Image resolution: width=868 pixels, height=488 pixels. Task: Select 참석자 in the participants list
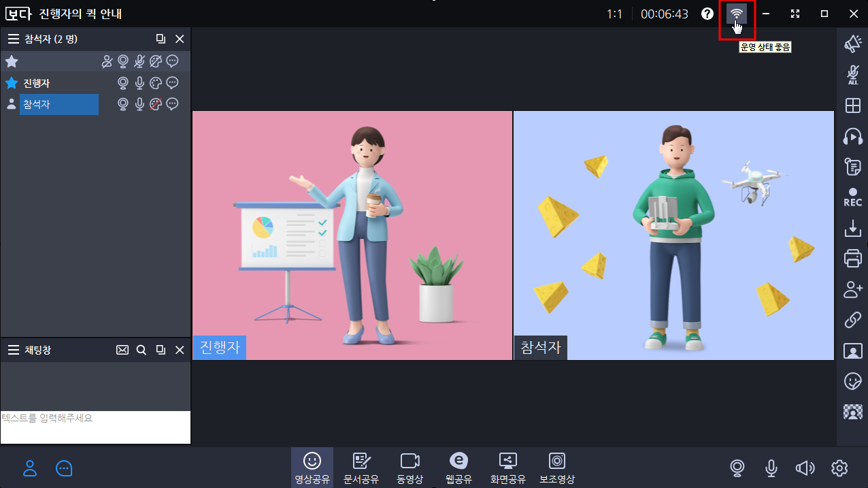(59, 104)
